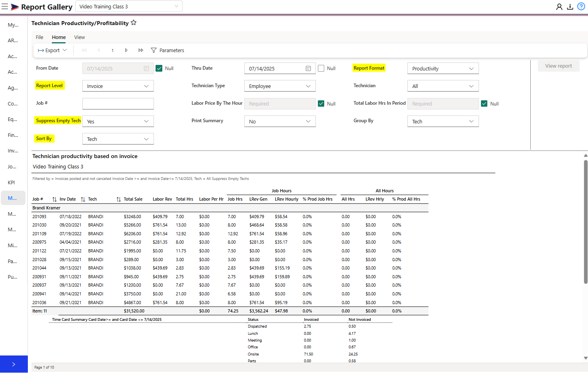Click the Parameters button label
Viewport: 588px width, 373px height.
(x=171, y=50)
